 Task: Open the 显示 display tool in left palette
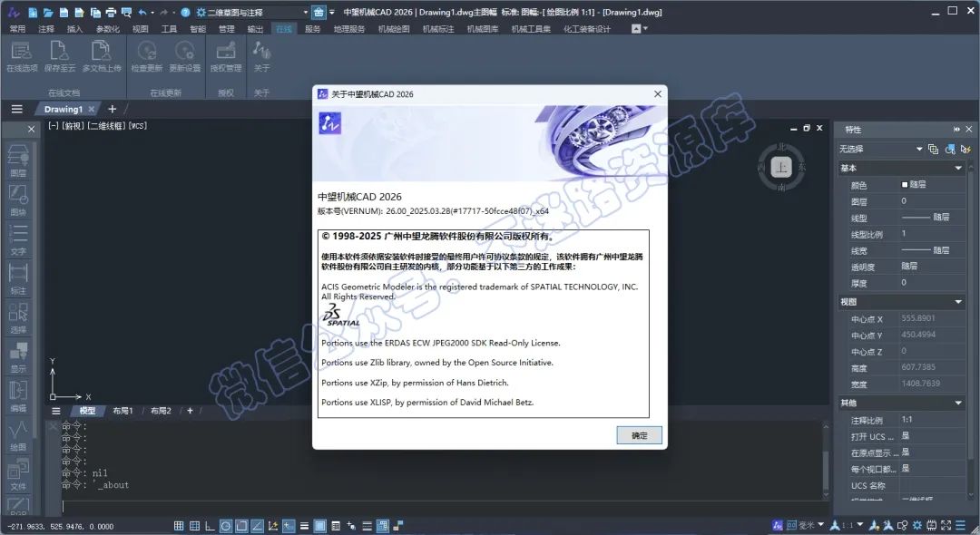18,357
